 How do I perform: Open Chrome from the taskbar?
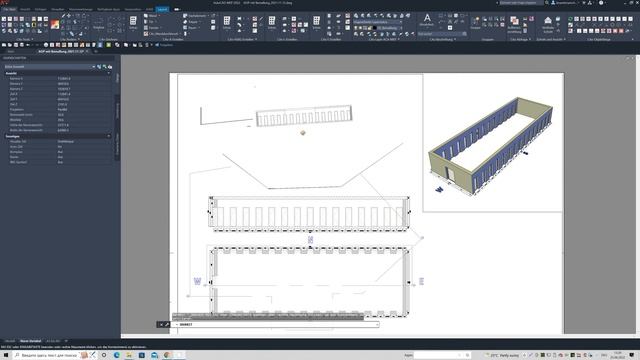coord(167,355)
